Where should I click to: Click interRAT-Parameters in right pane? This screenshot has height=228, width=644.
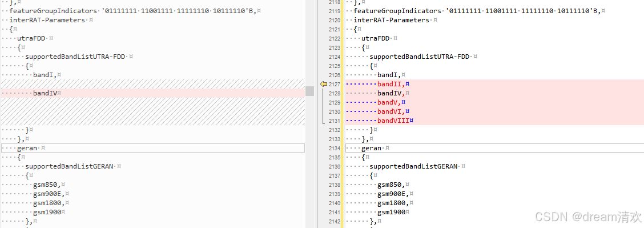point(392,20)
